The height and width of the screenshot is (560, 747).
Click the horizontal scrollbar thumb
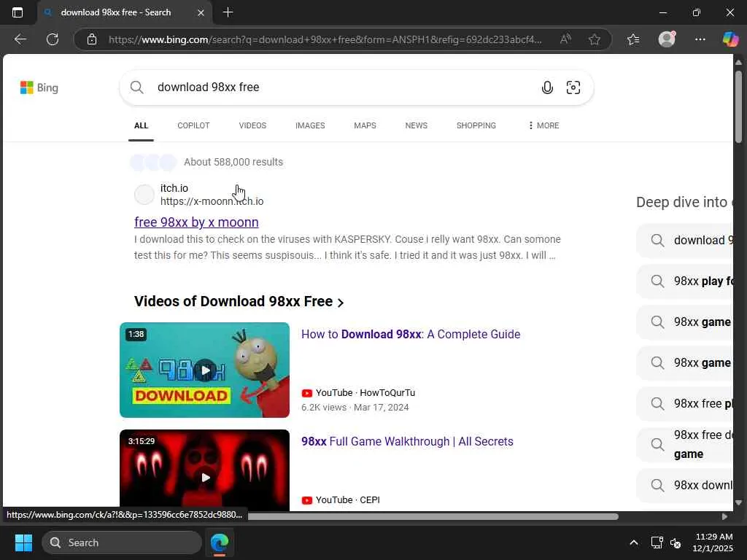tap(433, 516)
